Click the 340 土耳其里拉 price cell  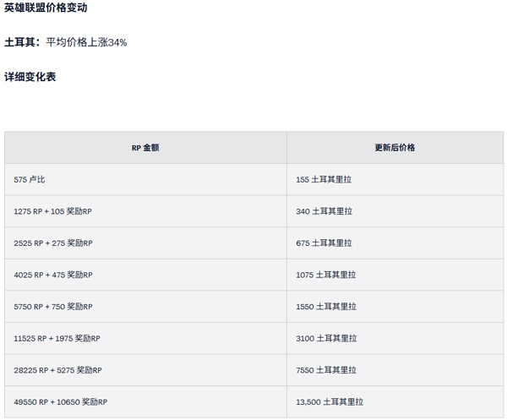tap(324, 211)
